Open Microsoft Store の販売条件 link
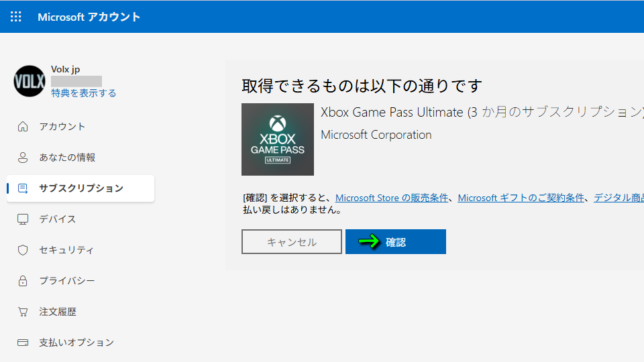Viewport: 644px width, 362px height. point(392,198)
